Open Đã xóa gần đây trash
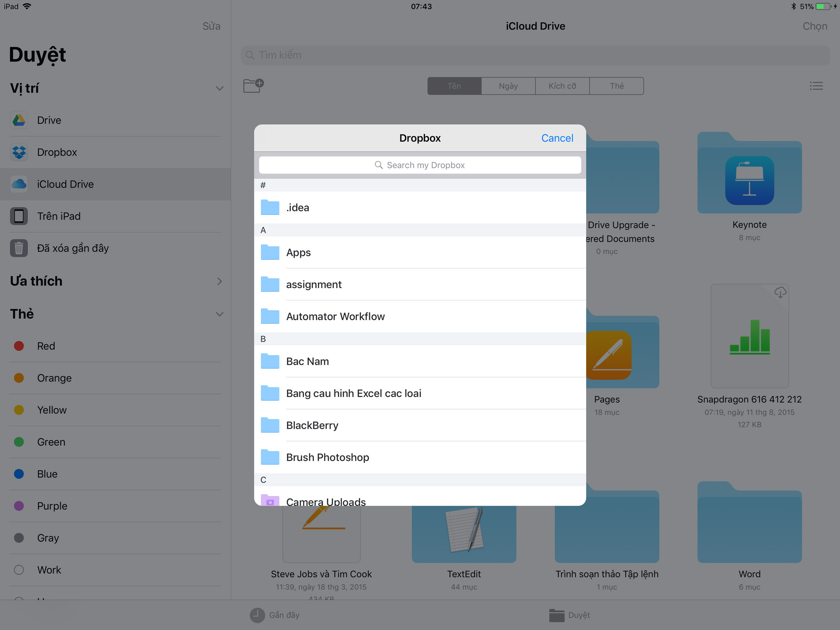The height and width of the screenshot is (630, 840). (x=115, y=248)
